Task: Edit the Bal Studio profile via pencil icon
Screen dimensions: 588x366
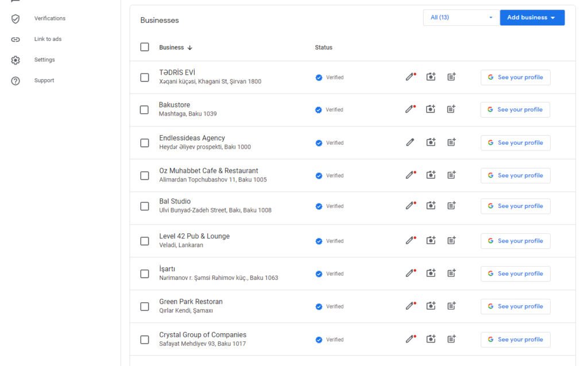Action: [x=410, y=206]
